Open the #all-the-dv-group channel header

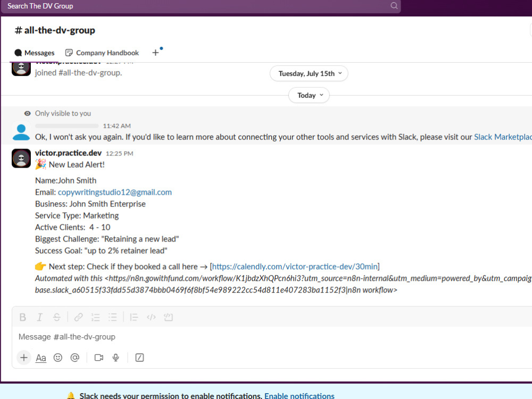[55, 30]
